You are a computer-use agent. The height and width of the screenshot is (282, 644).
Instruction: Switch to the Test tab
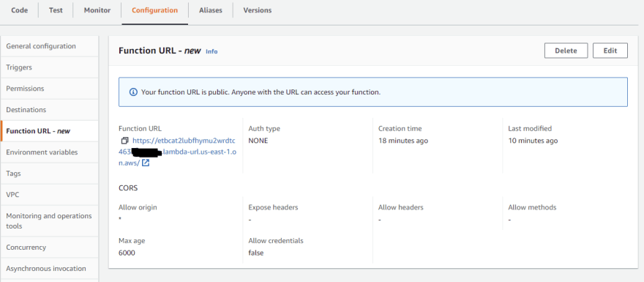click(56, 10)
